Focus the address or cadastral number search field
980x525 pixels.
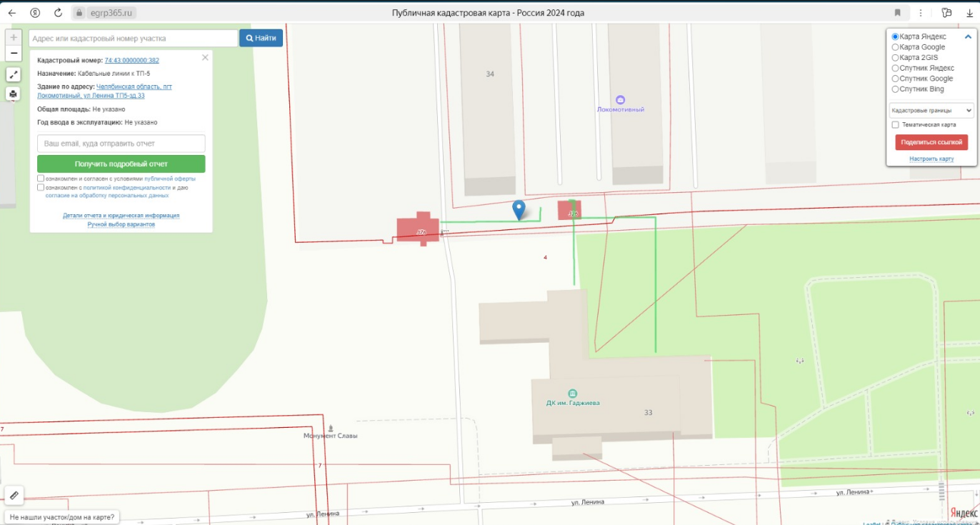[133, 38]
